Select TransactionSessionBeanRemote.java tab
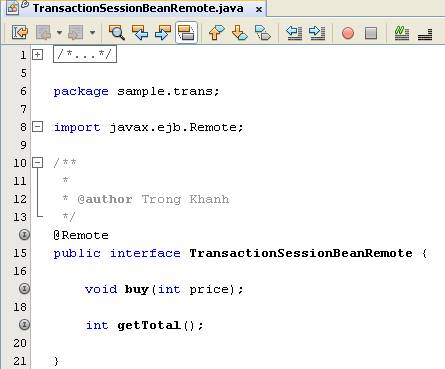The height and width of the screenshot is (369, 445). (138, 8)
